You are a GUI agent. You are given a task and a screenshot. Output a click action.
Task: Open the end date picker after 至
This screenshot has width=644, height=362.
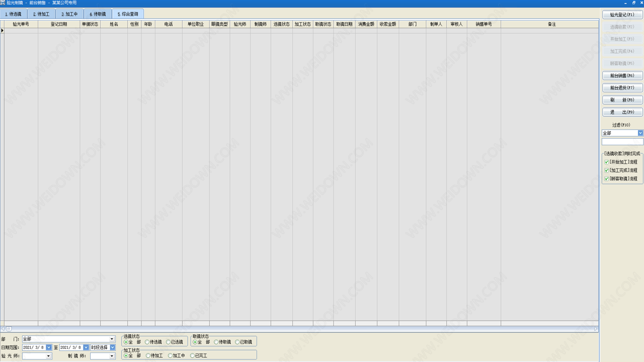click(x=86, y=347)
